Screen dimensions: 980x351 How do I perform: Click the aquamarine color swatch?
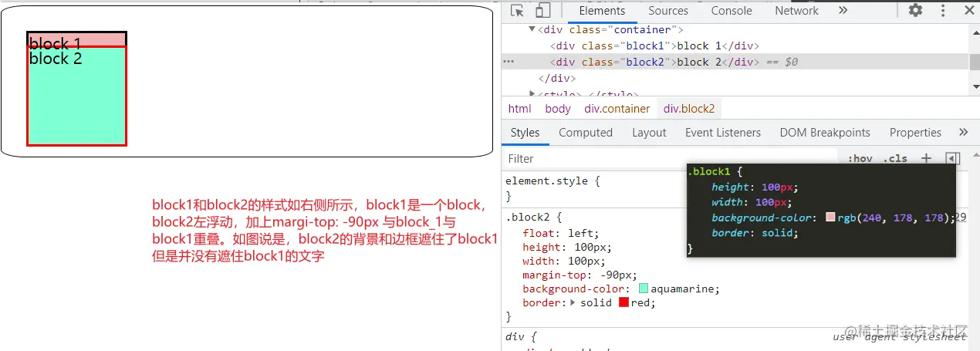click(644, 289)
